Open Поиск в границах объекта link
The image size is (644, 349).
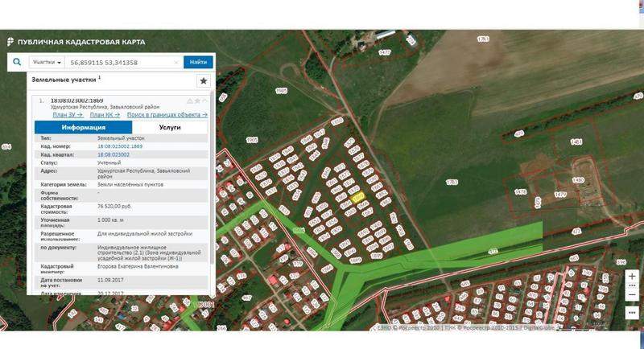pyautogui.click(x=167, y=115)
